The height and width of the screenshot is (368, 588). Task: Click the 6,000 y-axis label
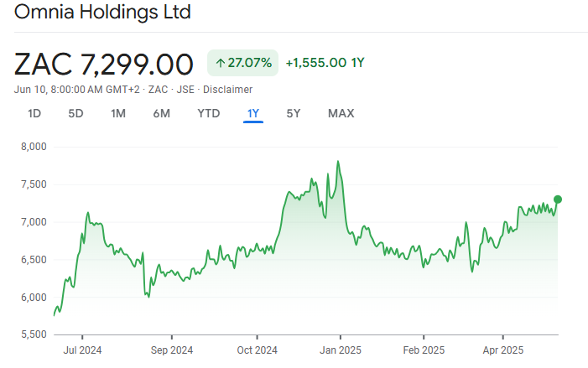(34, 298)
